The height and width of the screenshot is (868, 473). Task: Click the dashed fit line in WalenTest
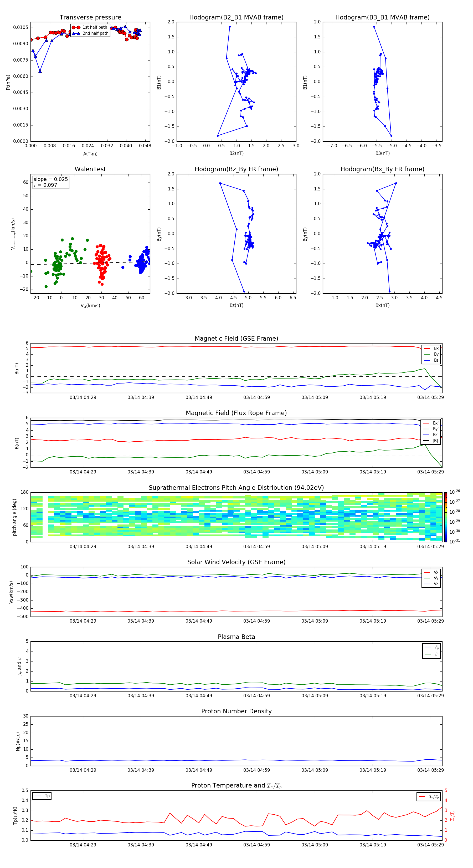click(x=90, y=263)
